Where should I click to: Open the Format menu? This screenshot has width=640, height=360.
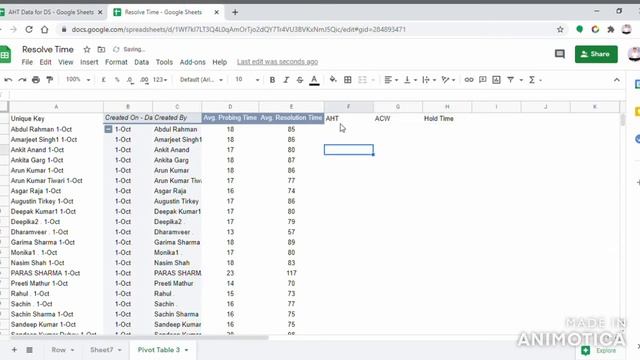116,62
